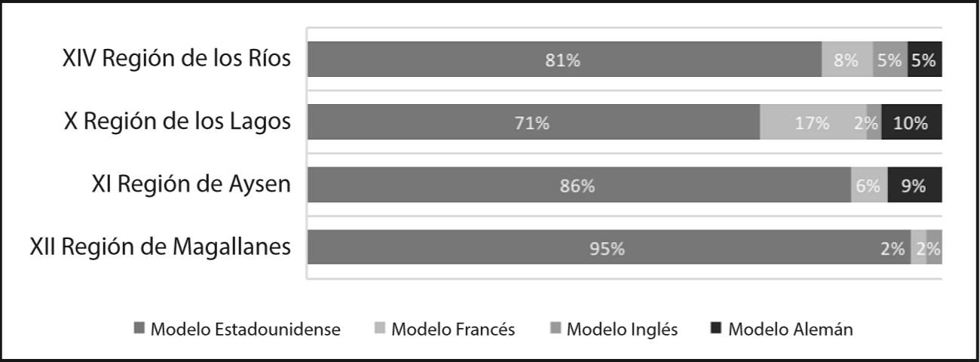
Task: Click the 71% bar segment for Los Lagos
Action: pyautogui.click(x=533, y=122)
